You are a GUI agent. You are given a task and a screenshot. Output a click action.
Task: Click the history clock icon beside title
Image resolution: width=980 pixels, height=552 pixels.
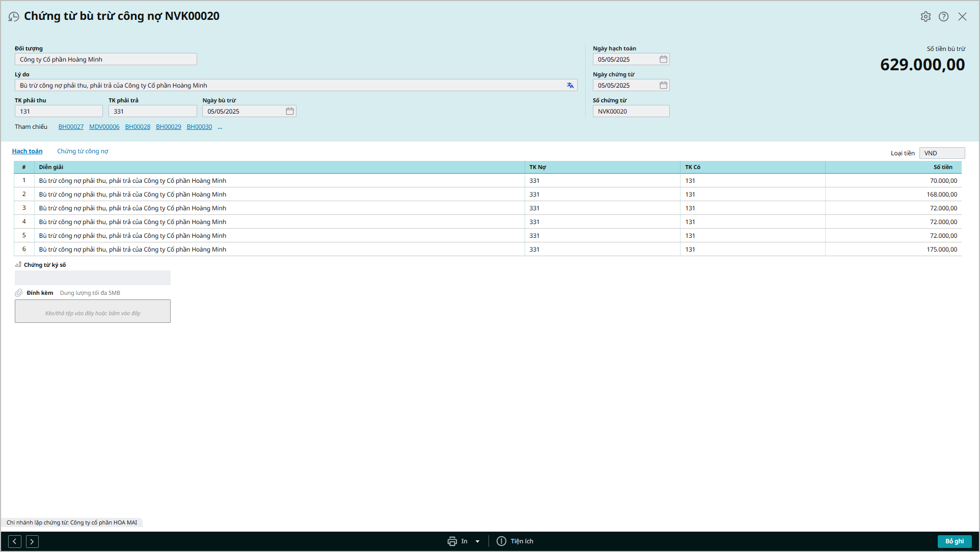(14, 17)
